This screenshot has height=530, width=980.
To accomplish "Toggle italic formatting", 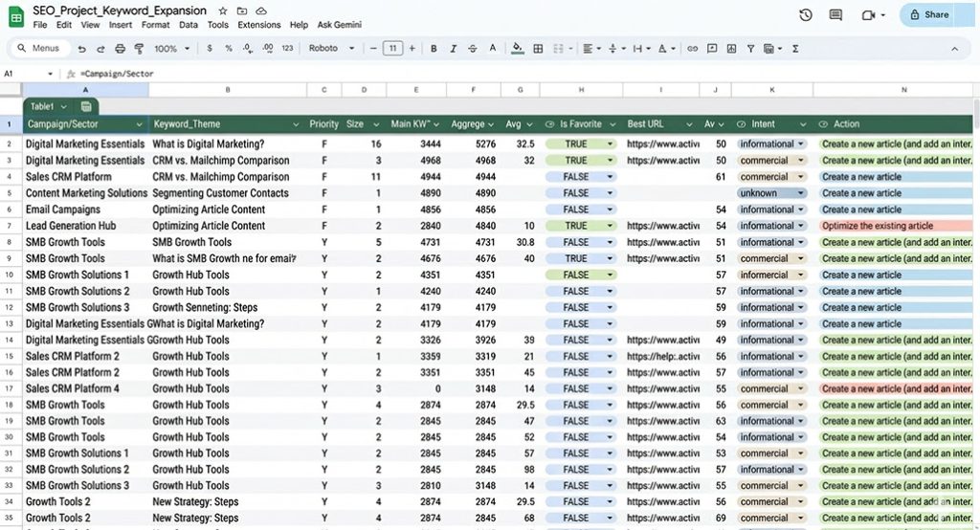I will 453,48.
